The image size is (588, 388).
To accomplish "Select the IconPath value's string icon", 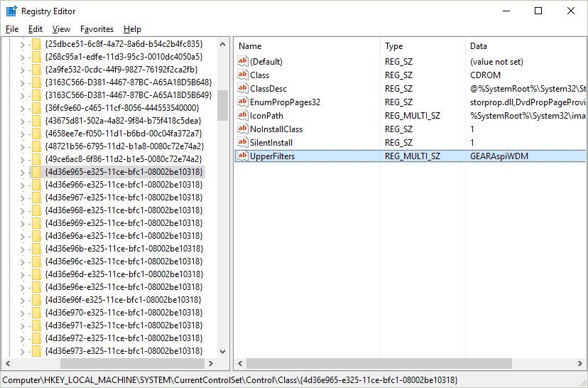I will point(243,116).
